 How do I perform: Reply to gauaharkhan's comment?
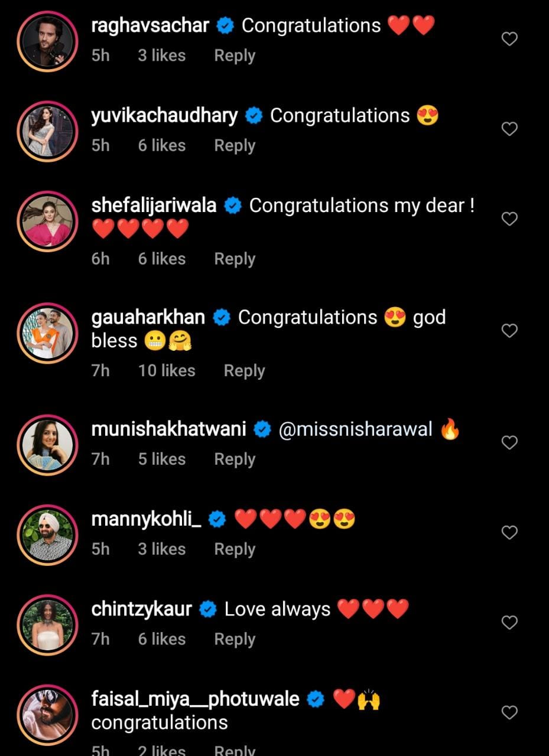pyautogui.click(x=244, y=371)
